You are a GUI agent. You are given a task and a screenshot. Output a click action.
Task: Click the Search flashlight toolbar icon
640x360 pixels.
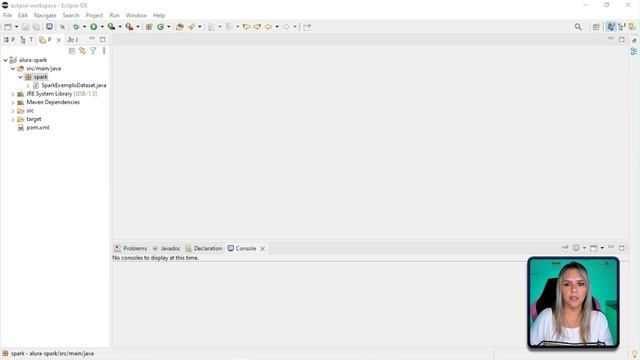pos(191,27)
